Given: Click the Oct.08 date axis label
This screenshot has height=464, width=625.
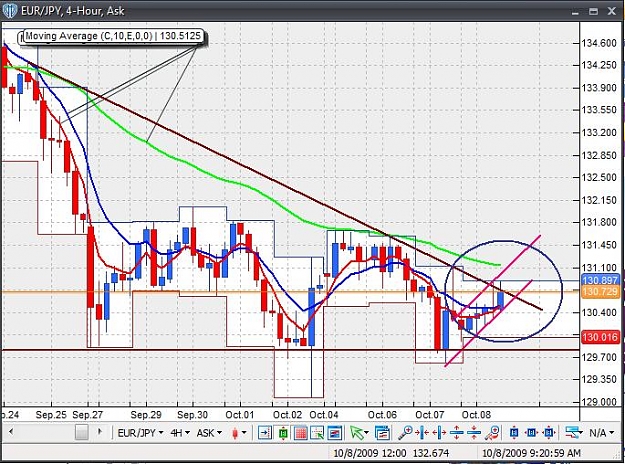Looking at the screenshot, I should (x=476, y=415).
